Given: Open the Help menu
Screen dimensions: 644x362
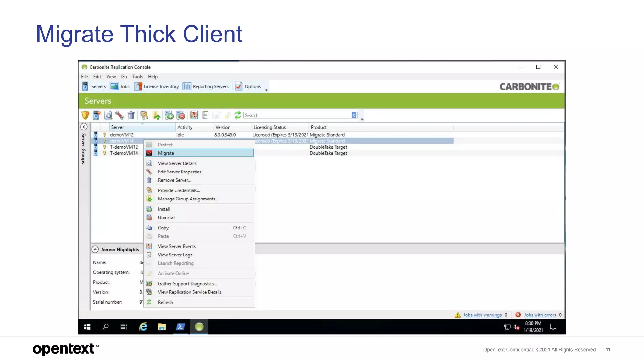Looking at the screenshot, I should [153, 76].
